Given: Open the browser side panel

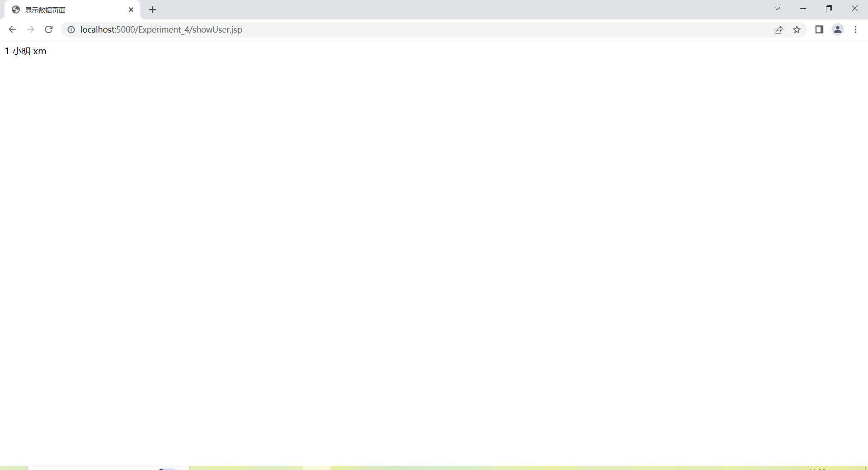Looking at the screenshot, I should [x=819, y=29].
